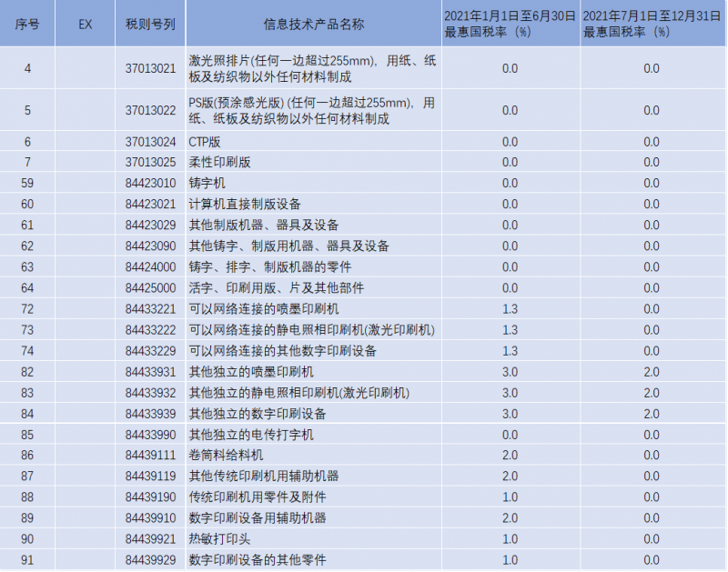Click tariff code 84433990
This screenshot has width=728, height=572.
tap(149, 435)
